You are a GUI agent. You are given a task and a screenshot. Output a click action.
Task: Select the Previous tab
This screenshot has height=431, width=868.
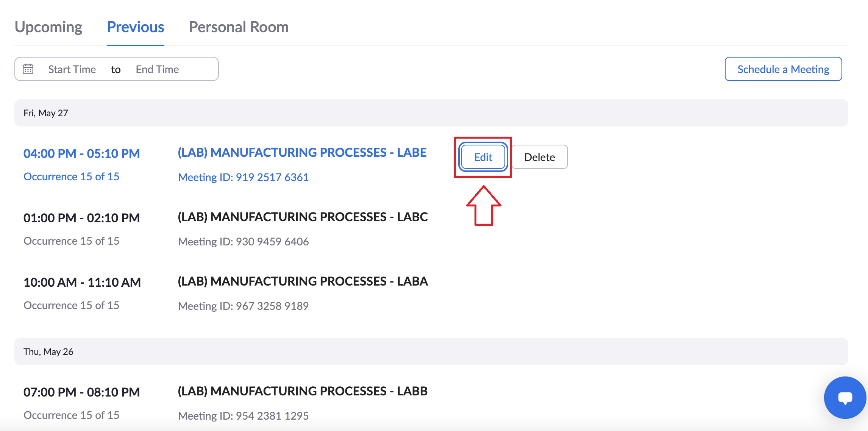click(x=135, y=27)
